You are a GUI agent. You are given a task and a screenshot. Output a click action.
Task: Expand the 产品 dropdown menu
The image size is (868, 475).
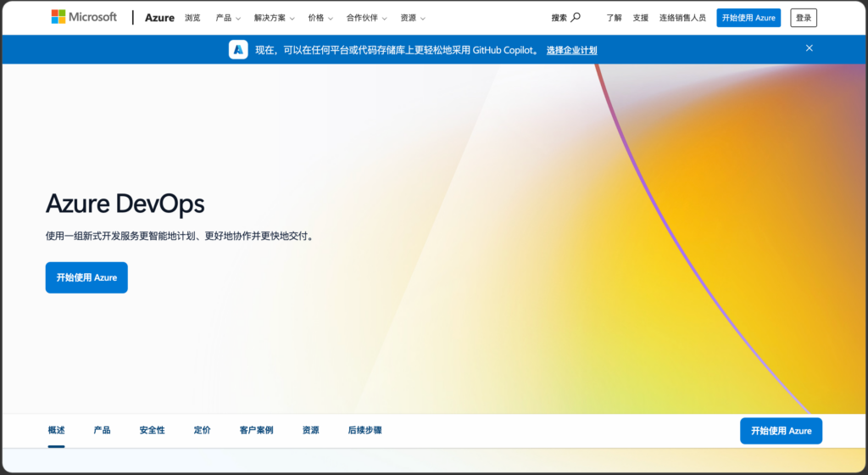click(x=228, y=18)
